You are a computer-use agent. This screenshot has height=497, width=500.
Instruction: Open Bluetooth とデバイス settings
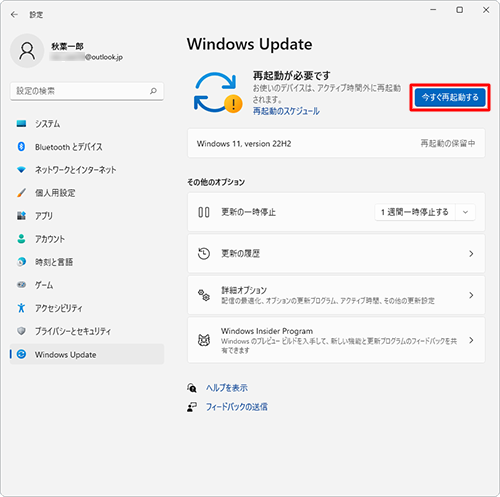tap(87, 147)
